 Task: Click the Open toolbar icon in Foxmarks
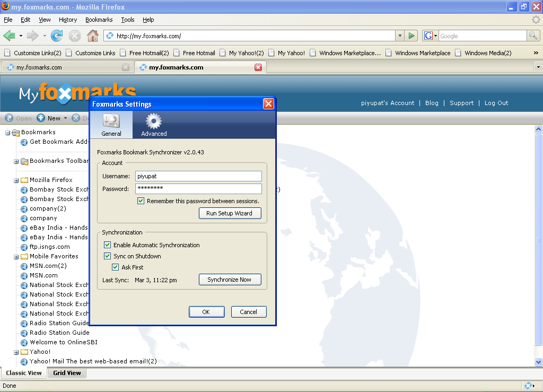[9, 118]
